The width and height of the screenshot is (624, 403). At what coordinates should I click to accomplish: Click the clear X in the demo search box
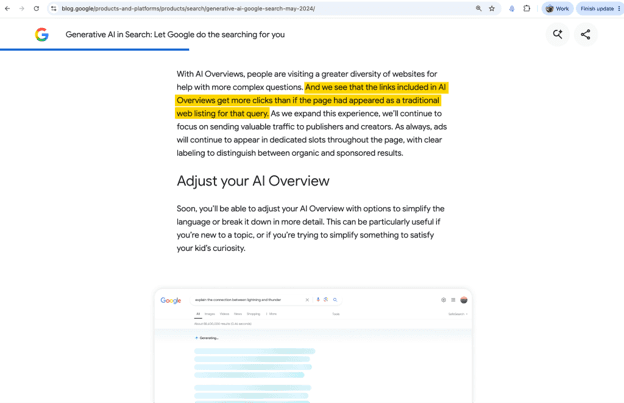[307, 300]
